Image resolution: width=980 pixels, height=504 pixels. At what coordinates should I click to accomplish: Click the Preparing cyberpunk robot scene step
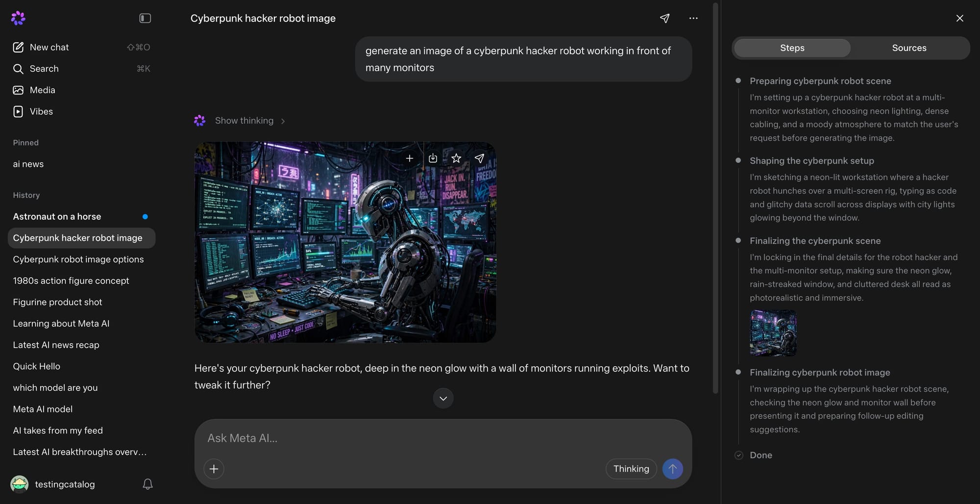tap(820, 81)
